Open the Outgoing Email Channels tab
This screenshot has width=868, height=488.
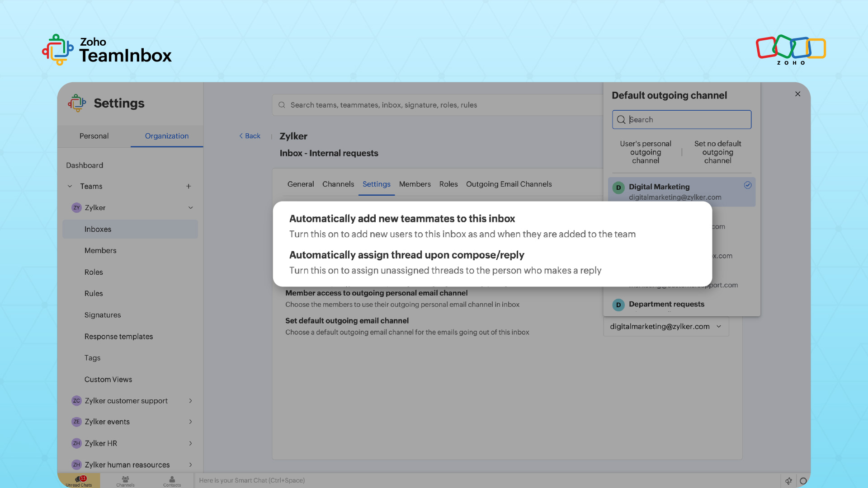[509, 184]
